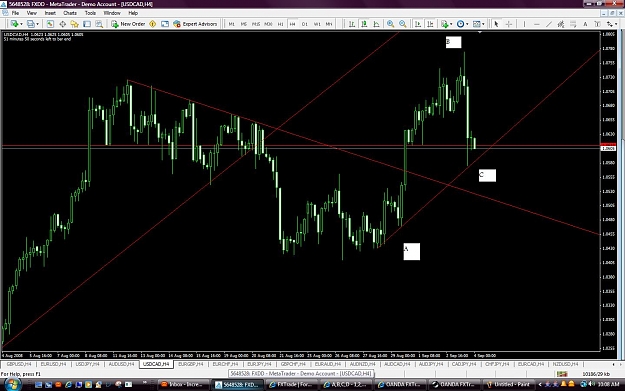Open the Untitled - Paint taskbar button
625x391 pixels.
pos(509,385)
